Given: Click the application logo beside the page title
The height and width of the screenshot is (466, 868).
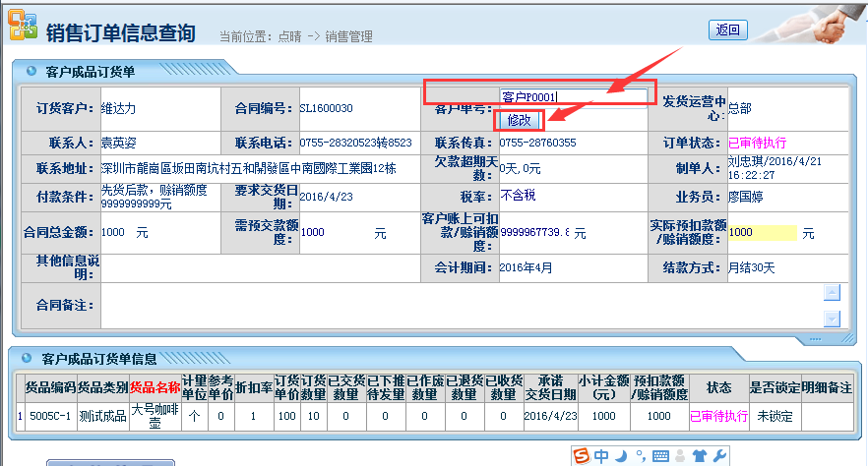Looking at the screenshot, I should pyautogui.click(x=23, y=25).
